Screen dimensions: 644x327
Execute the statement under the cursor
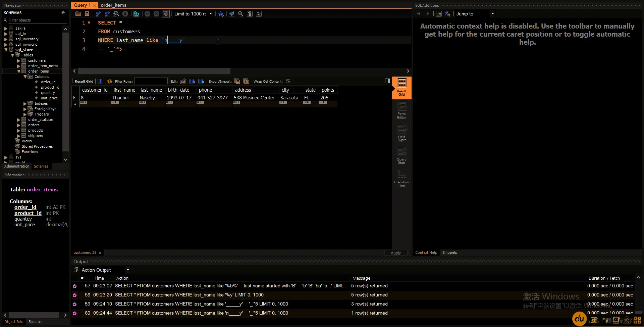pyautogui.click(x=107, y=14)
